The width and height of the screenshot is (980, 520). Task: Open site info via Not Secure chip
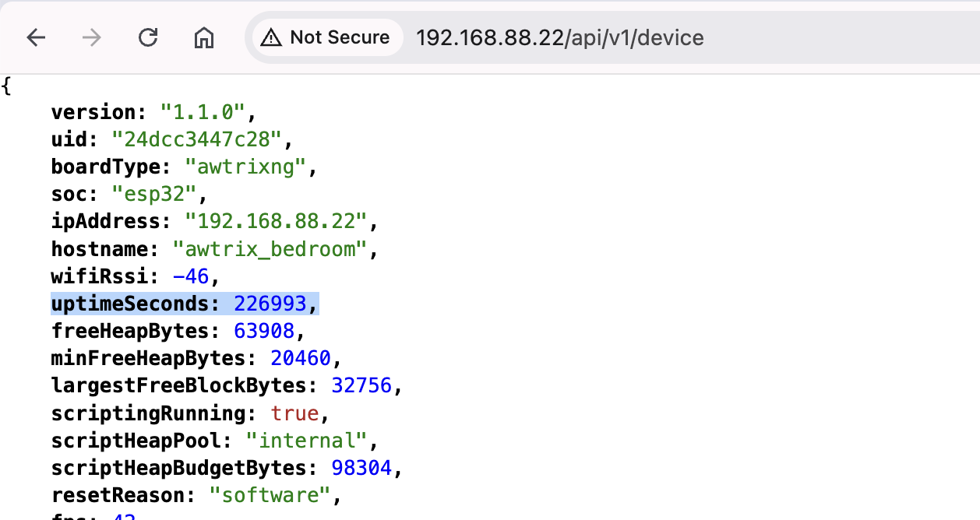click(x=326, y=37)
